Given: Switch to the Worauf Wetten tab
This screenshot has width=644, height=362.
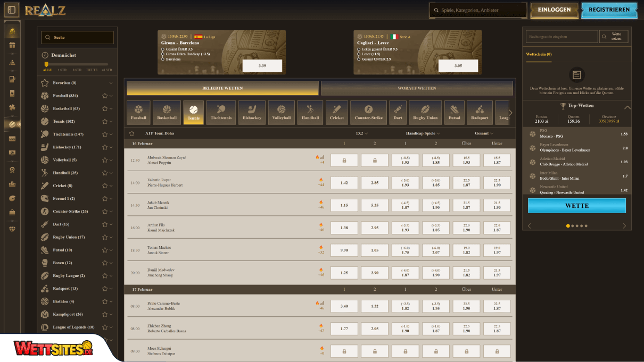Looking at the screenshot, I should click(417, 88).
